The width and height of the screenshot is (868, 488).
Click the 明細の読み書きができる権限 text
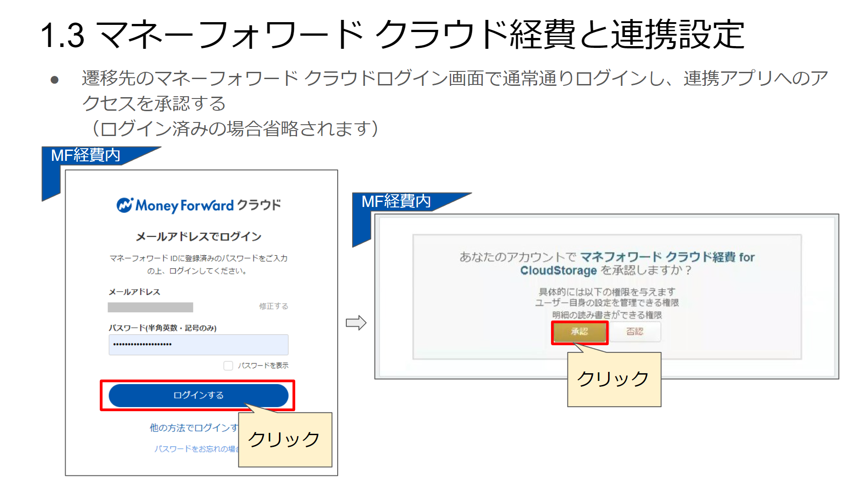(607, 315)
